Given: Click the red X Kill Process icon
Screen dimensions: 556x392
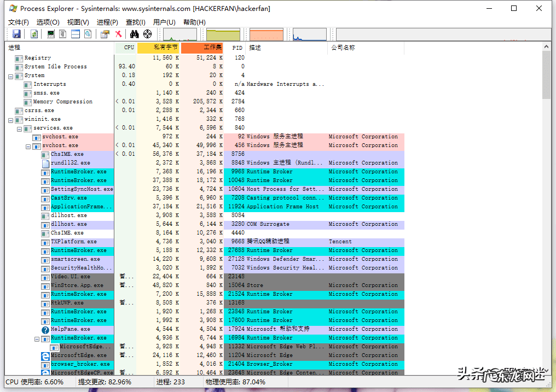Looking at the screenshot, I should [x=118, y=34].
